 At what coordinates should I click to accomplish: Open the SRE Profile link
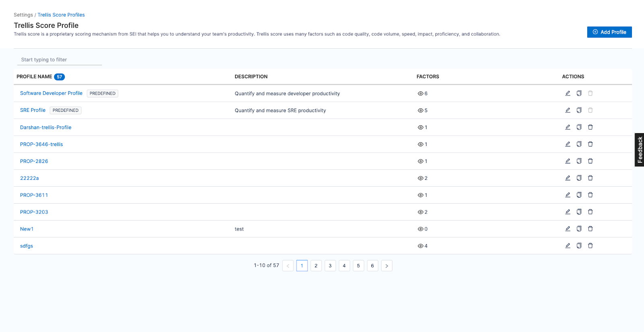33,110
